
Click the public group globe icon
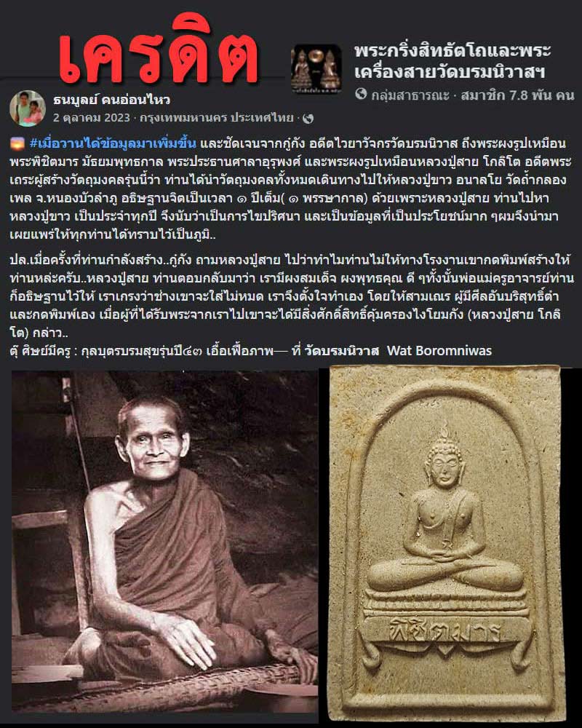[361, 94]
